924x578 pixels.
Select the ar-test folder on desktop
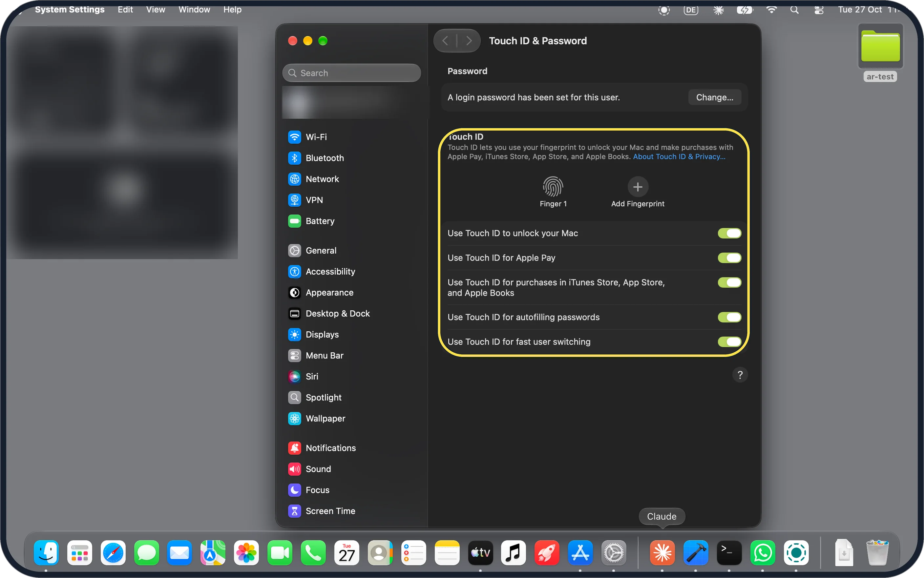(880, 53)
